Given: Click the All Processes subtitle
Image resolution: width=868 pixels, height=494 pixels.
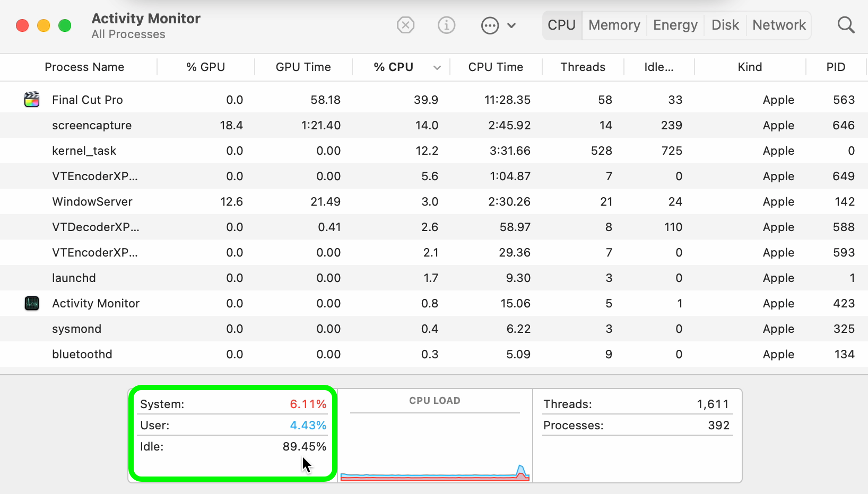Looking at the screenshot, I should tap(128, 34).
